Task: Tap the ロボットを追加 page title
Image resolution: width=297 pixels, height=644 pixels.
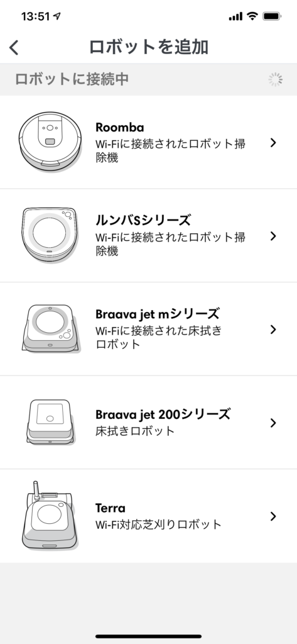Action: tap(148, 47)
